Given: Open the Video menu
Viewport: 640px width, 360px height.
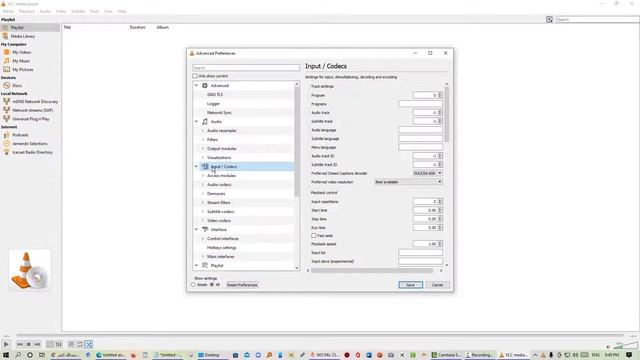Looking at the screenshot, I should 61,11.
